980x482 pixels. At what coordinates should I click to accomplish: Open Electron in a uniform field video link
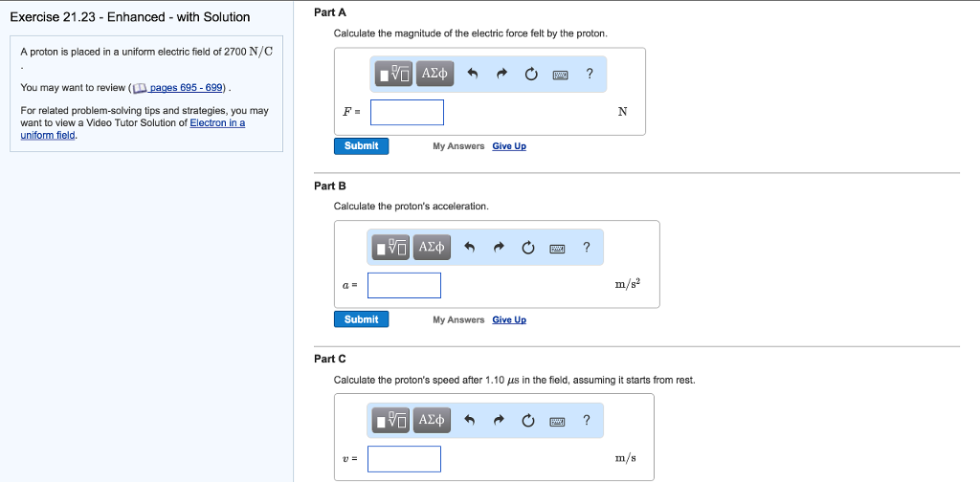(x=217, y=122)
